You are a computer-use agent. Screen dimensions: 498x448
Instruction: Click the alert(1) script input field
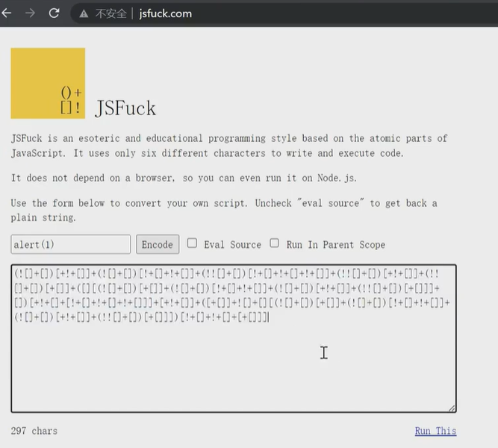coord(70,244)
